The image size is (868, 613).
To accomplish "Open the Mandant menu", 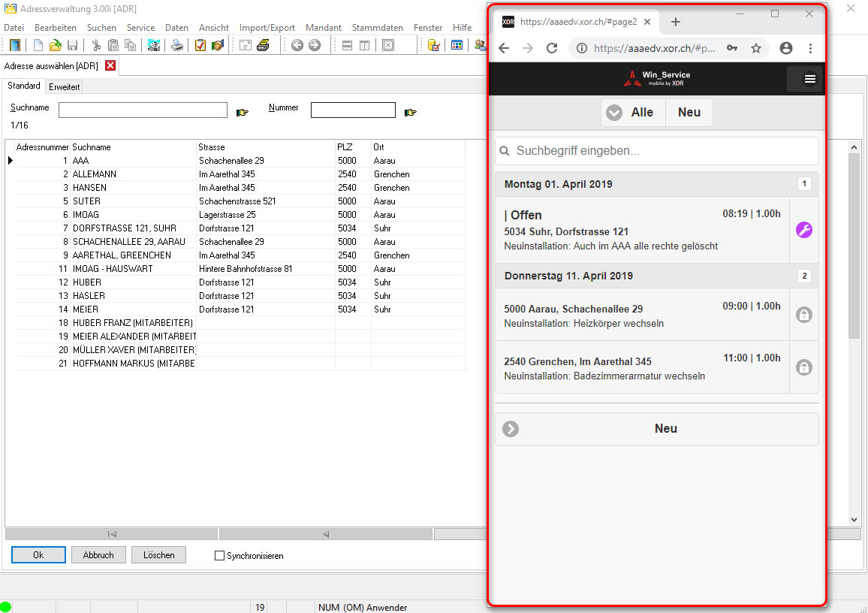I will (x=324, y=27).
